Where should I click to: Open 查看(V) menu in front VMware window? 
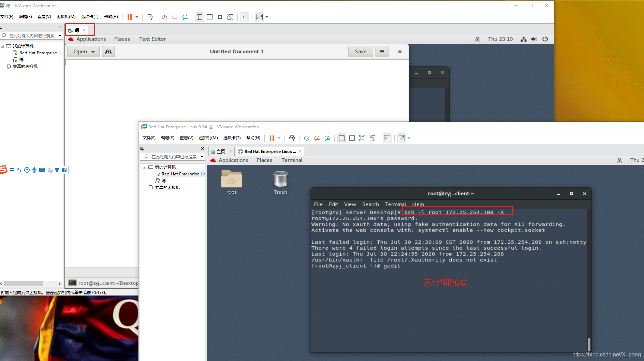coord(187,138)
